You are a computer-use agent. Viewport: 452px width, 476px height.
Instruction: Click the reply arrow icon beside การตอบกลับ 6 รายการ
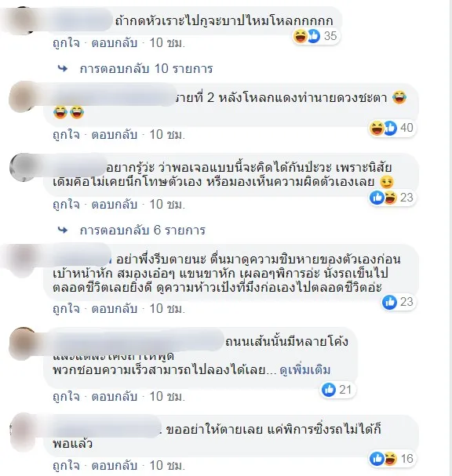click(63, 231)
